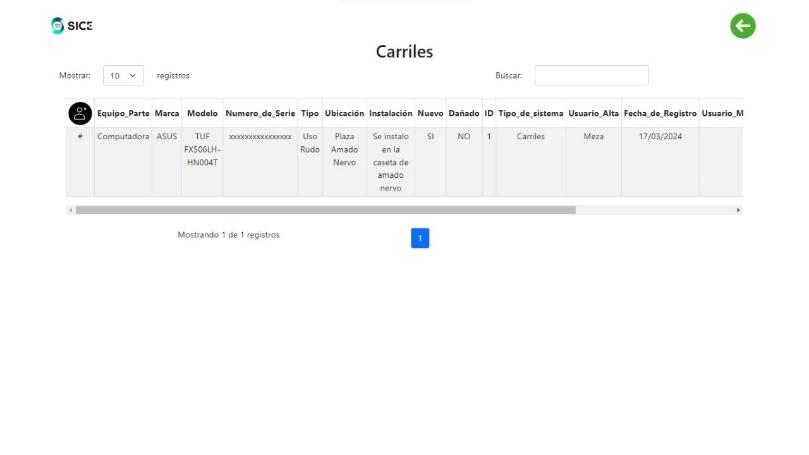Sort by ID column header
The height and width of the screenshot is (455, 809).
click(x=489, y=113)
